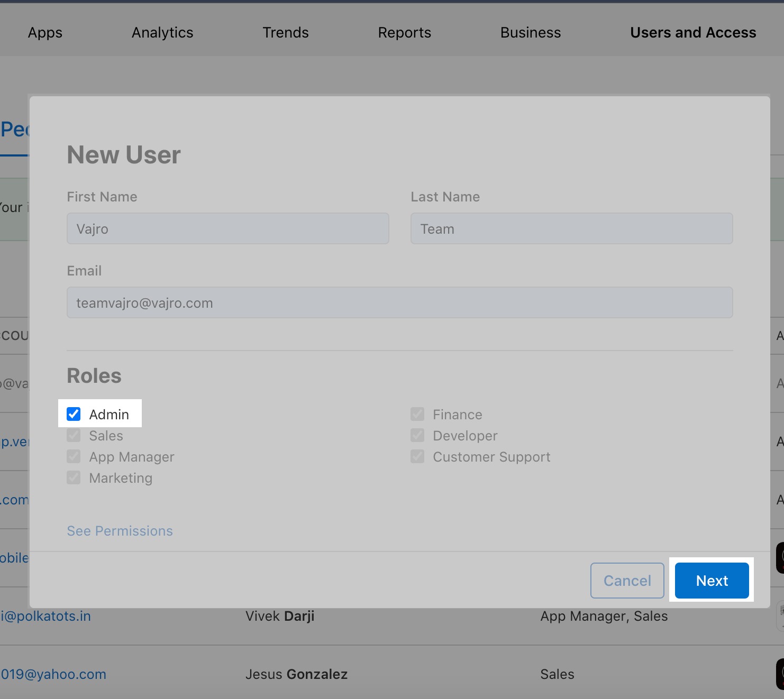Select Users and Access in navigation

[693, 33]
